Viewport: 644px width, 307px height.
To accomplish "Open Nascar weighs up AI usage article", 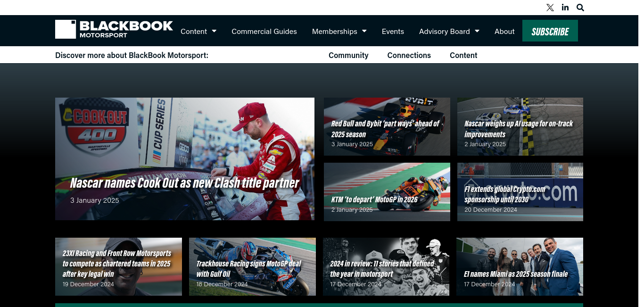I will coord(519,129).
